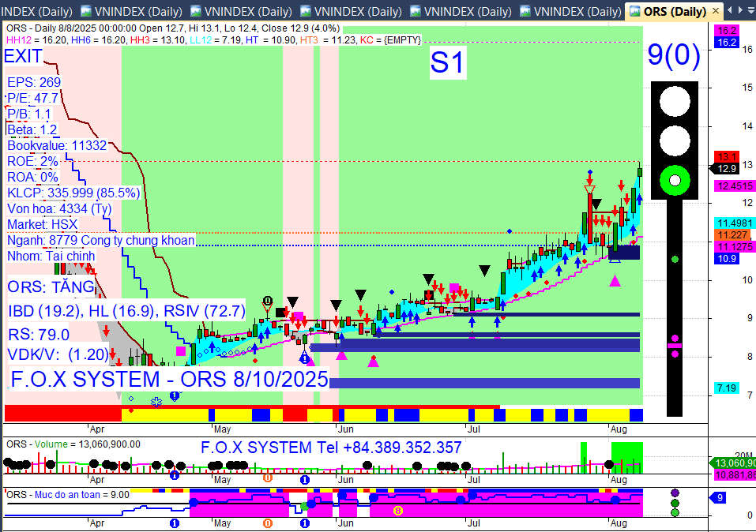This screenshot has width=756, height=532.
Task: Click the ORS - Volume = 13,060,900.00 header
Action: 73,444
